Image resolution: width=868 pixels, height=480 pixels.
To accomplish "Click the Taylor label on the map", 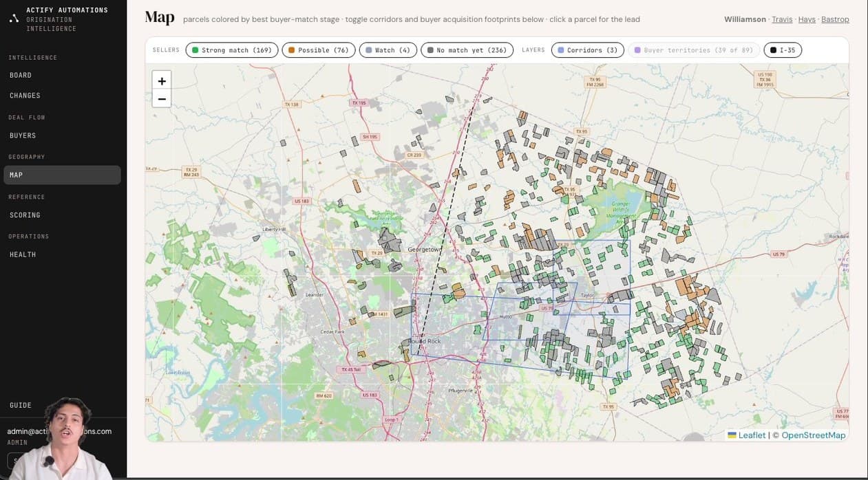I will [587, 295].
